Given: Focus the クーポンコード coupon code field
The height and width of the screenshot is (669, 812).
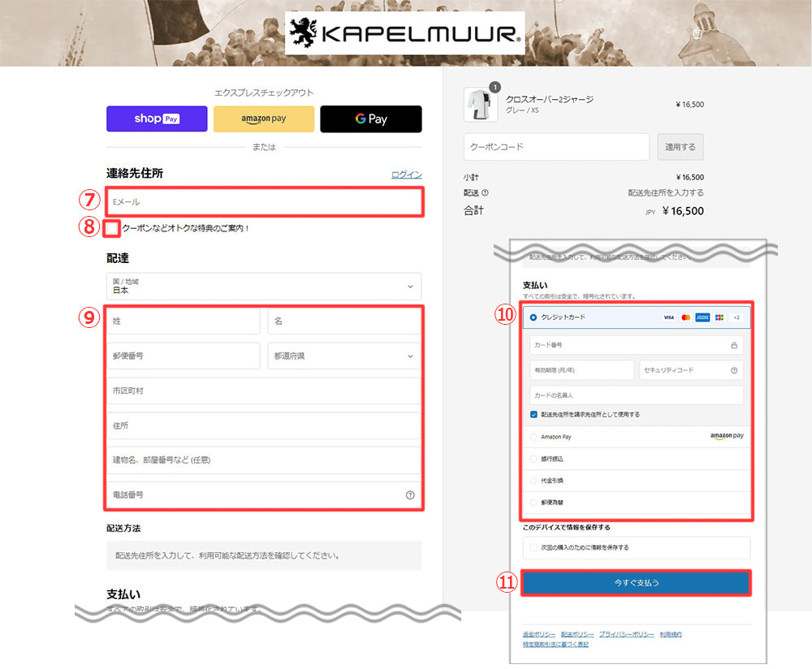Looking at the screenshot, I should [x=556, y=147].
